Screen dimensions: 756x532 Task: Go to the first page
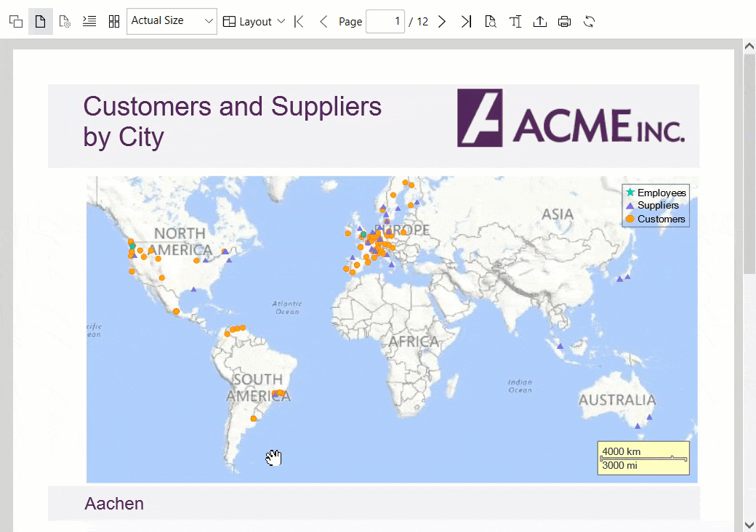[299, 22]
